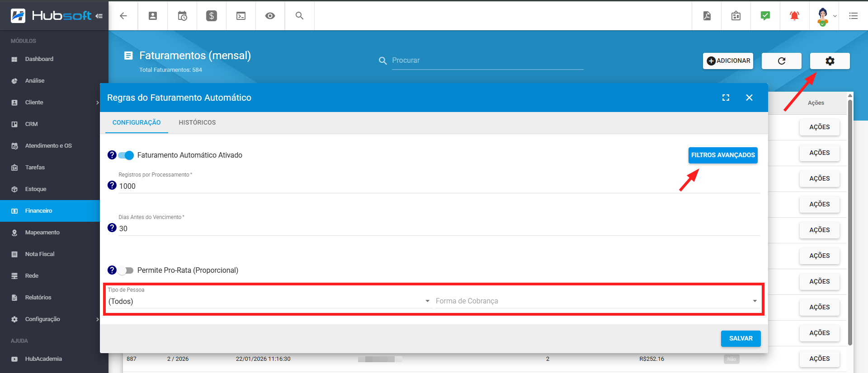
Task: Click the Faturamentos page document icon
Action: (x=128, y=56)
